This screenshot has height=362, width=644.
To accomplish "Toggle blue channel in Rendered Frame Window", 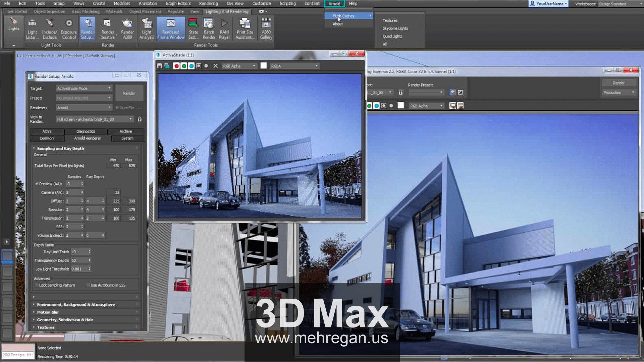I will pyautogui.click(x=376, y=106).
